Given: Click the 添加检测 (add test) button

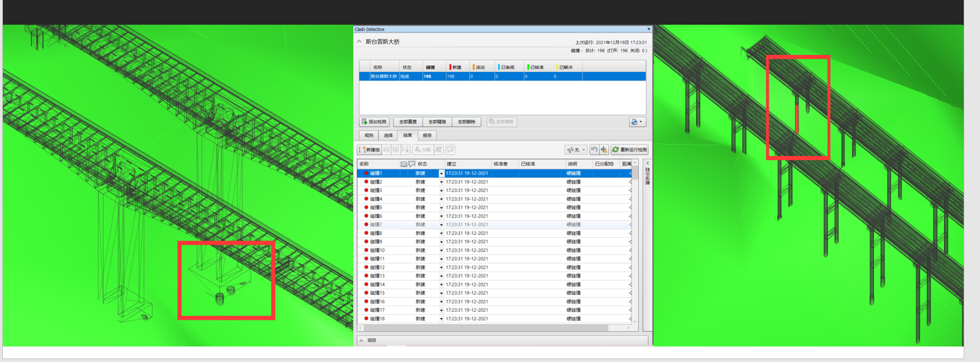Looking at the screenshot, I should (x=374, y=122).
